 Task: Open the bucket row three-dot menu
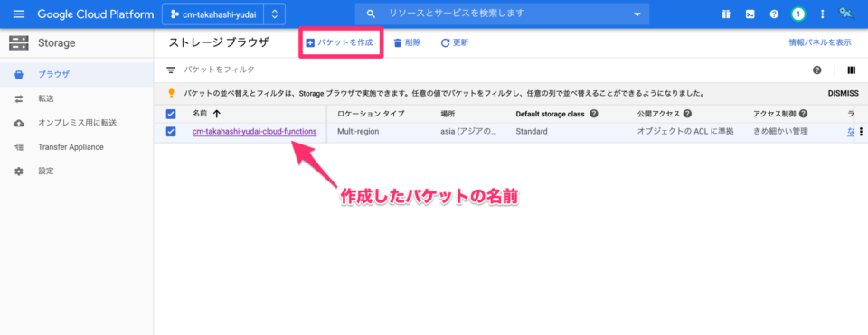click(861, 132)
